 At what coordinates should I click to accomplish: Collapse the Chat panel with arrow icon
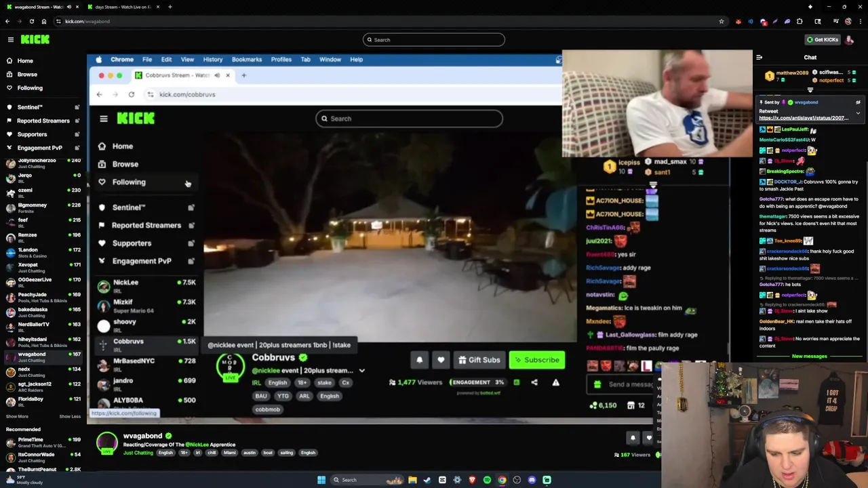click(759, 58)
